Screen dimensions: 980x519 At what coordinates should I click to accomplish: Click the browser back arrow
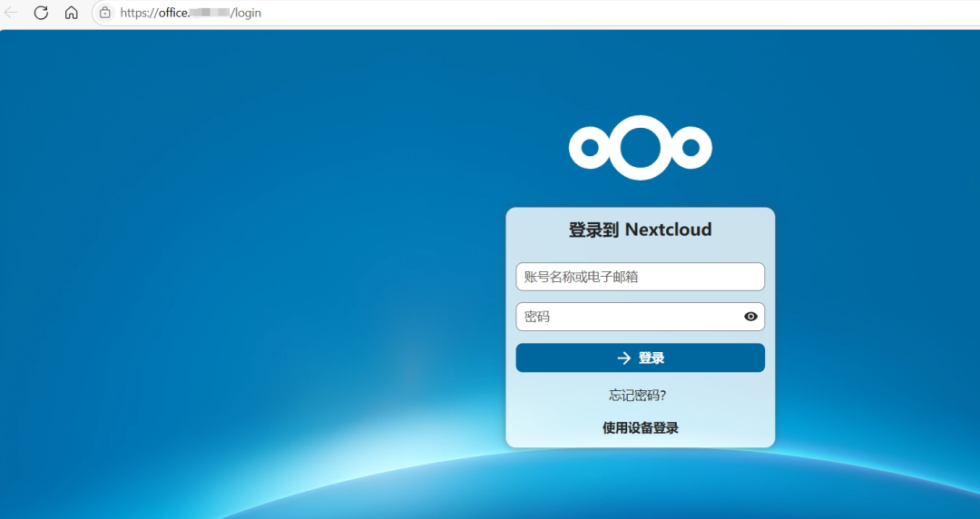11,13
